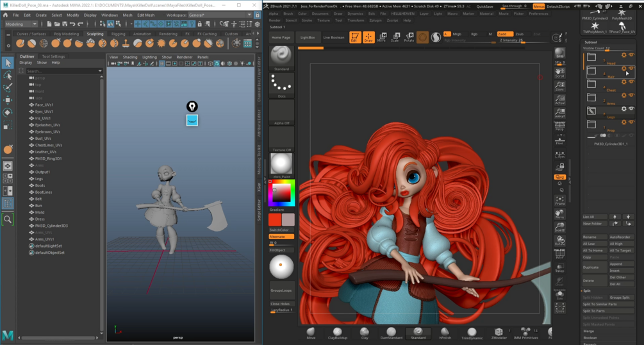Select the Lasso tool in Maya toolbox
Screen dimensions: 644x345
tap(8, 75)
